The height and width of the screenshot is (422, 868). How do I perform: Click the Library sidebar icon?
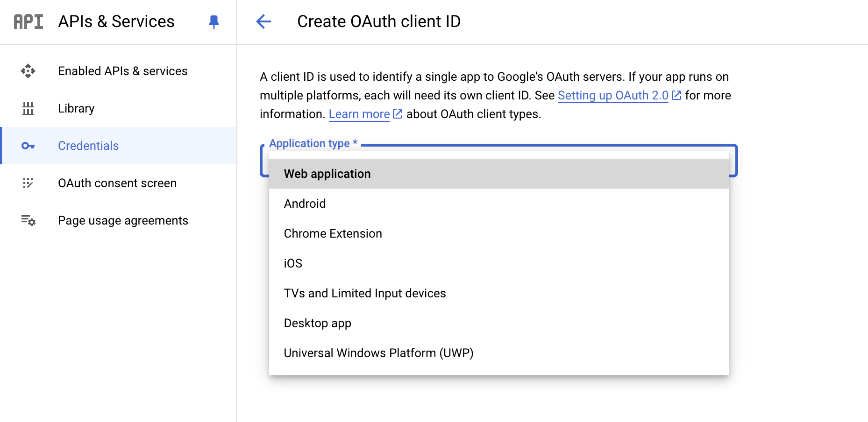coord(28,108)
